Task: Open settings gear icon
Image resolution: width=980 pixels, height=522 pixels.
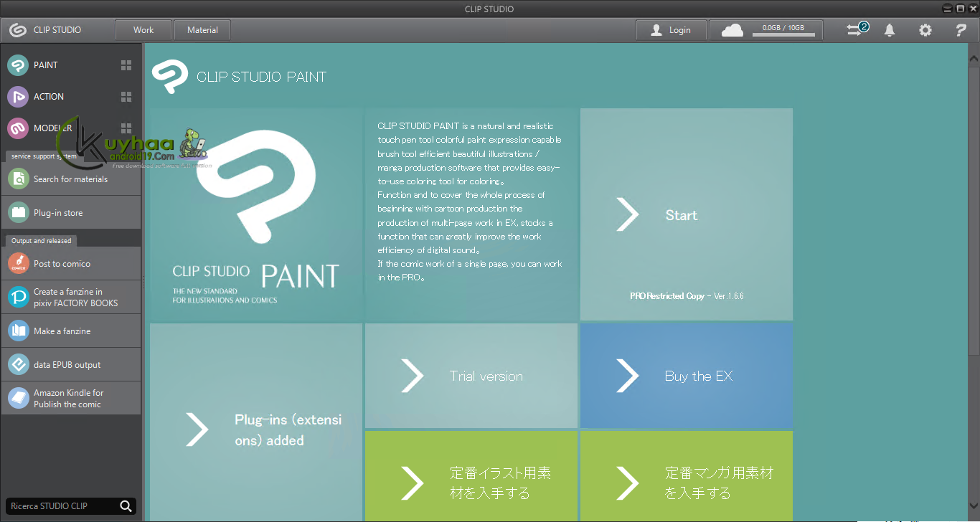Action: (x=925, y=30)
